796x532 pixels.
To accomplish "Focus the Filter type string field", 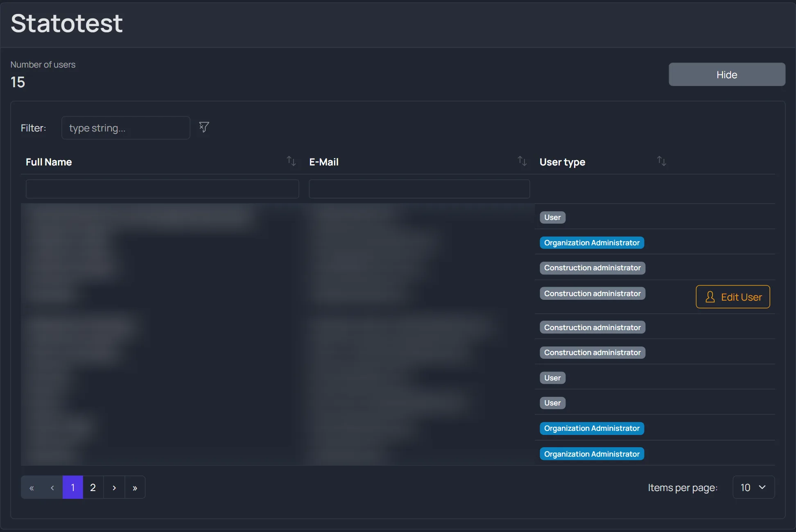I will (126, 128).
